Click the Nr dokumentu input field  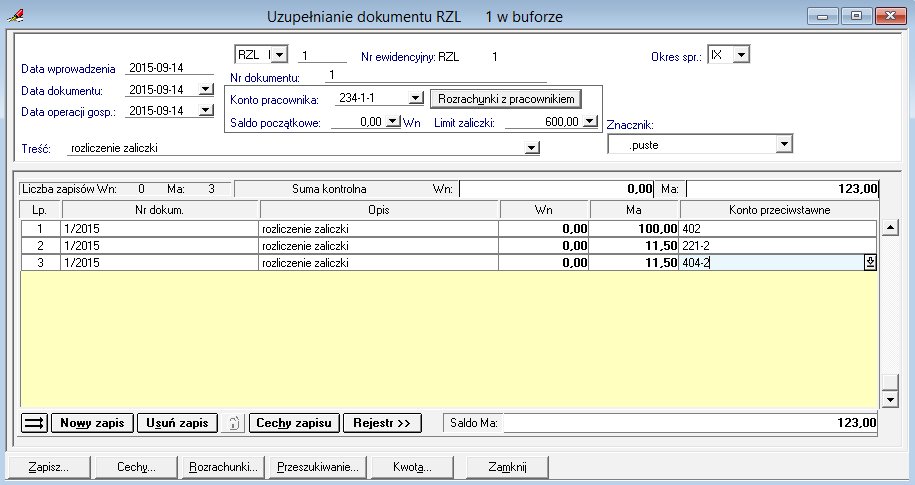435,75
